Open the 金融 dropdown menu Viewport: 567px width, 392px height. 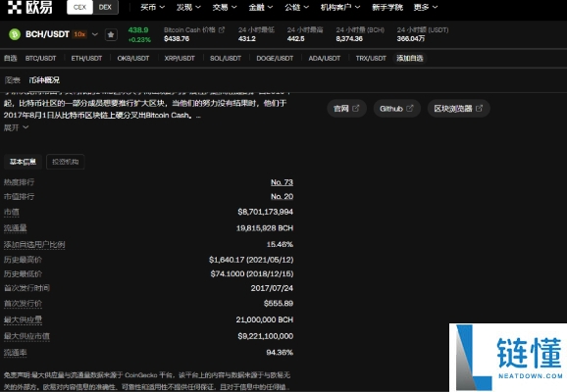[x=260, y=7]
